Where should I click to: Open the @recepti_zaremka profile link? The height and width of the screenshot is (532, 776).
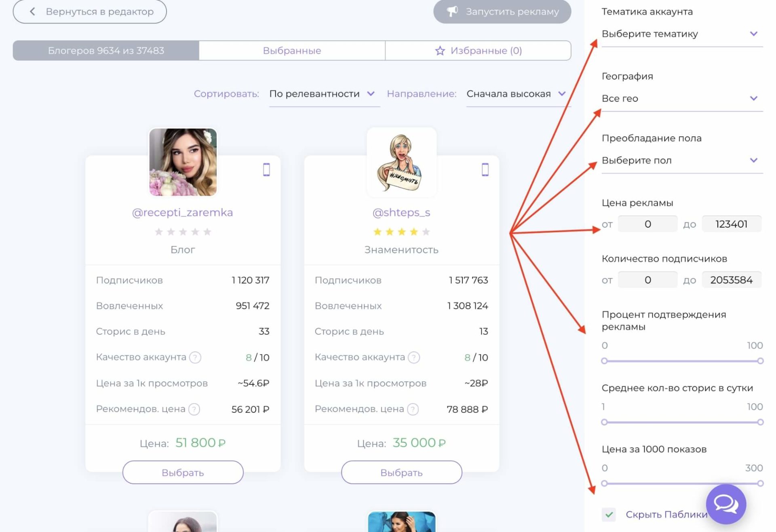(182, 213)
